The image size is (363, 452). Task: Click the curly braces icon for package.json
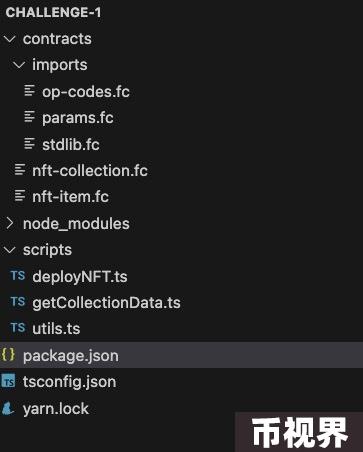[x=8, y=355]
